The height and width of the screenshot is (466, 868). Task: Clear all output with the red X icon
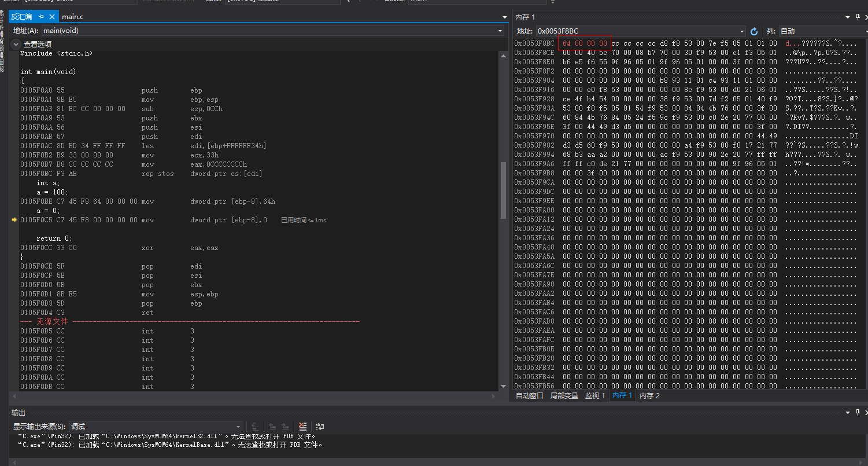(302, 427)
